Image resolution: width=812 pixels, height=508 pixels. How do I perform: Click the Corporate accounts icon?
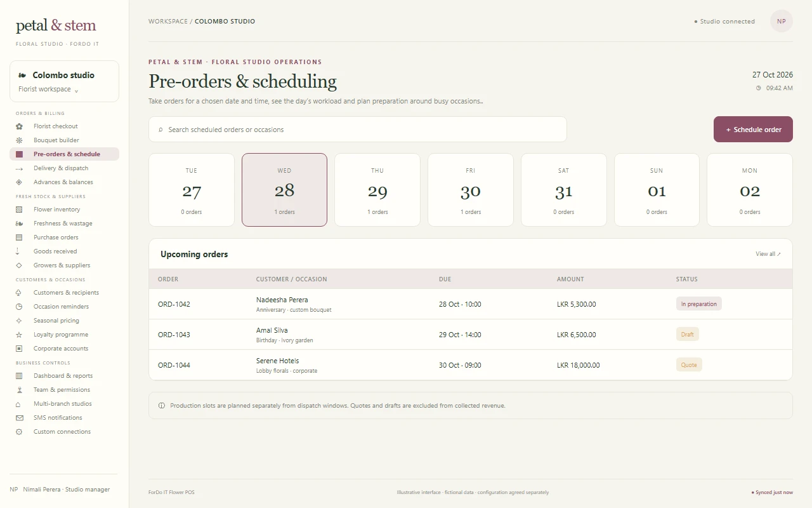tap(19, 349)
